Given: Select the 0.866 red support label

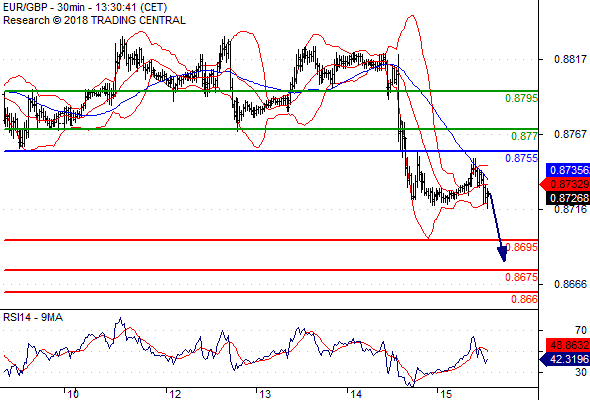Looking at the screenshot, I should [x=525, y=299].
